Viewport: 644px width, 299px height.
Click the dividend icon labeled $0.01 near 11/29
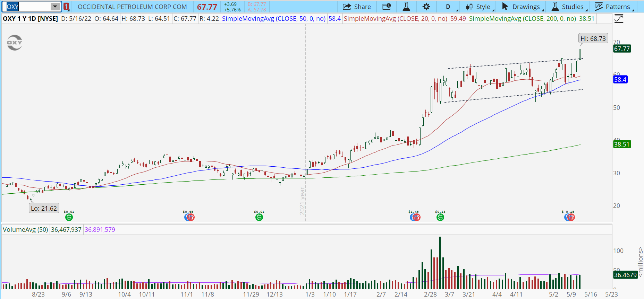(x=259, y=217)
